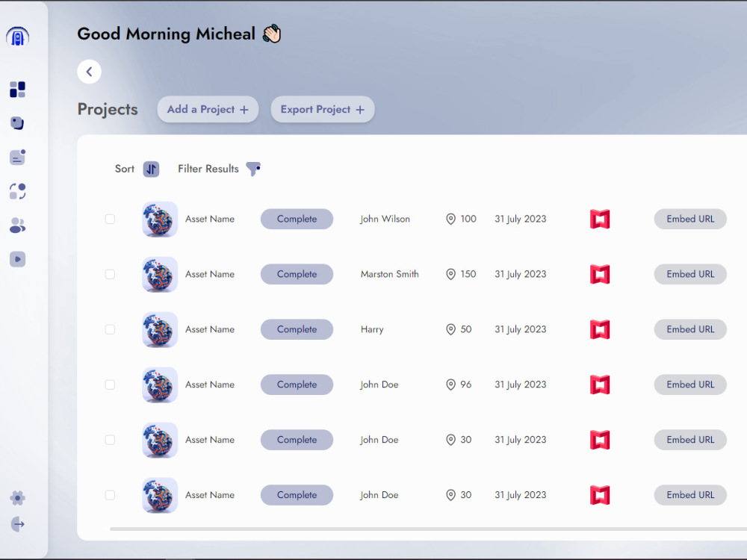Open the settings gear in sidebar

[x=18, y=498]
